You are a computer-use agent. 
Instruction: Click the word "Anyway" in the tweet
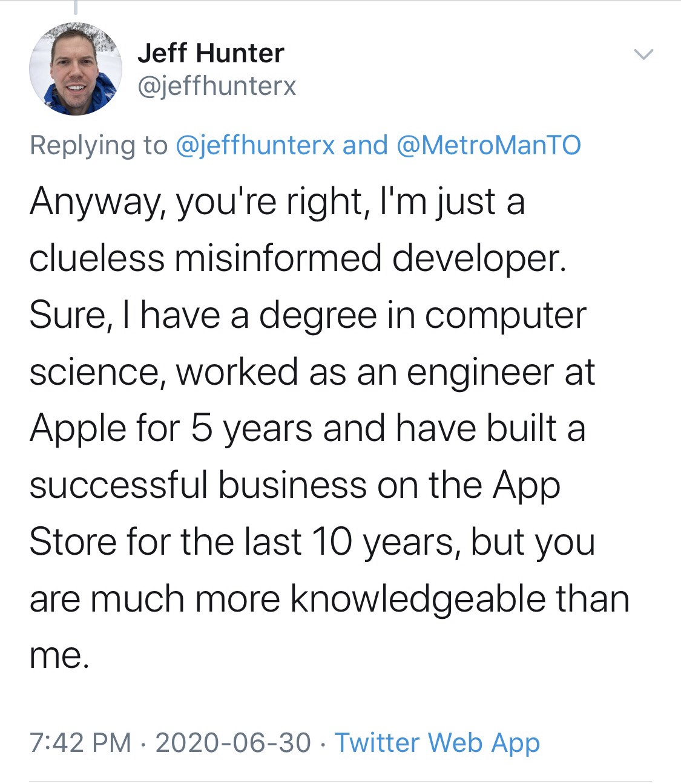[x=94, y=202]
